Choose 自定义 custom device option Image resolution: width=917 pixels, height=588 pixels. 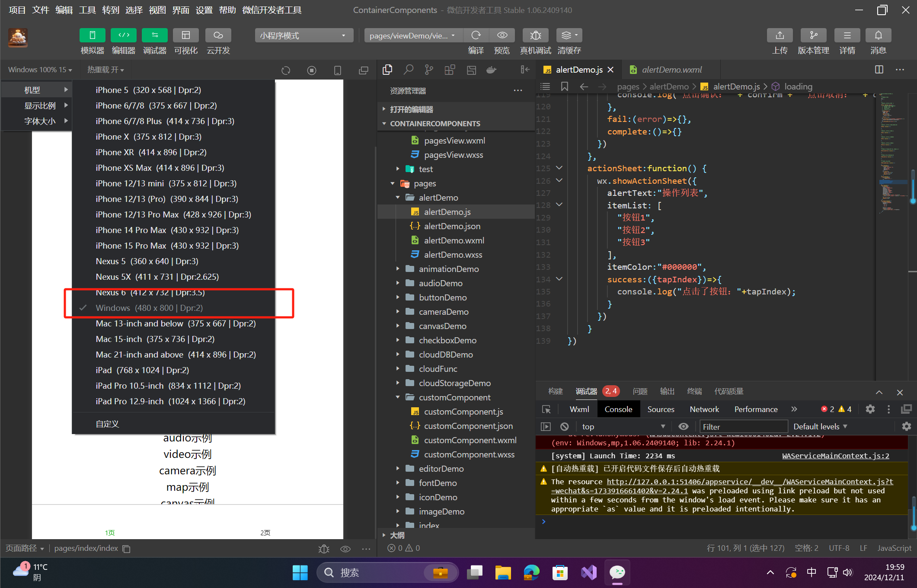coord(107,424)
